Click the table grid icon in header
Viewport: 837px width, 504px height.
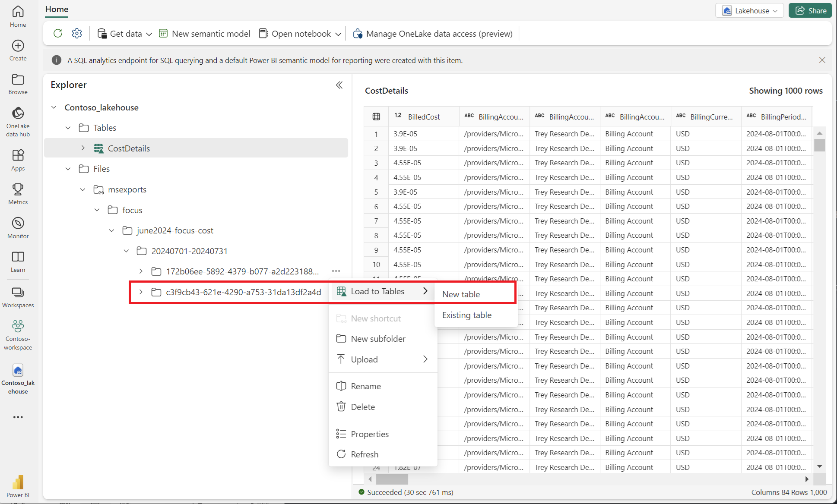[x=376, y=117]
